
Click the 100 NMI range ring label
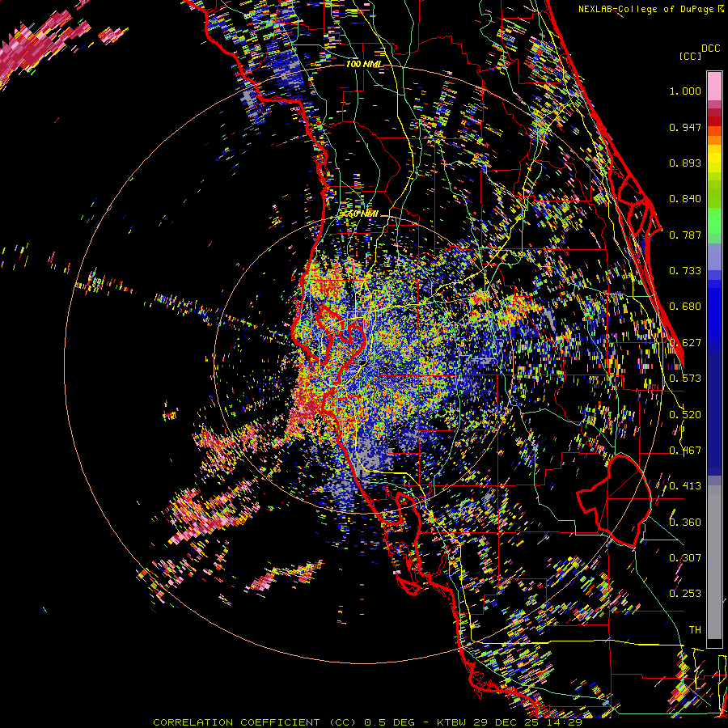pyautogui.click(x=363, y=64)
